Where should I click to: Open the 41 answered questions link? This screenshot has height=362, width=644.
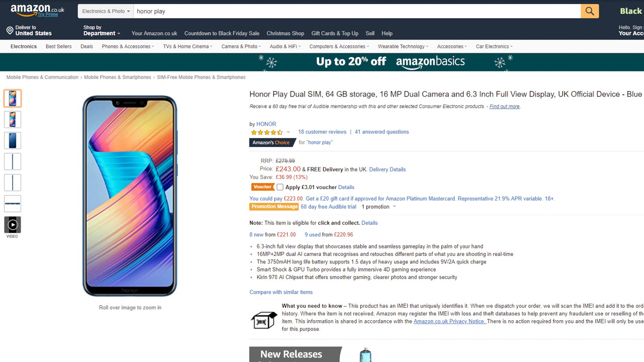(x=382, y=132)
